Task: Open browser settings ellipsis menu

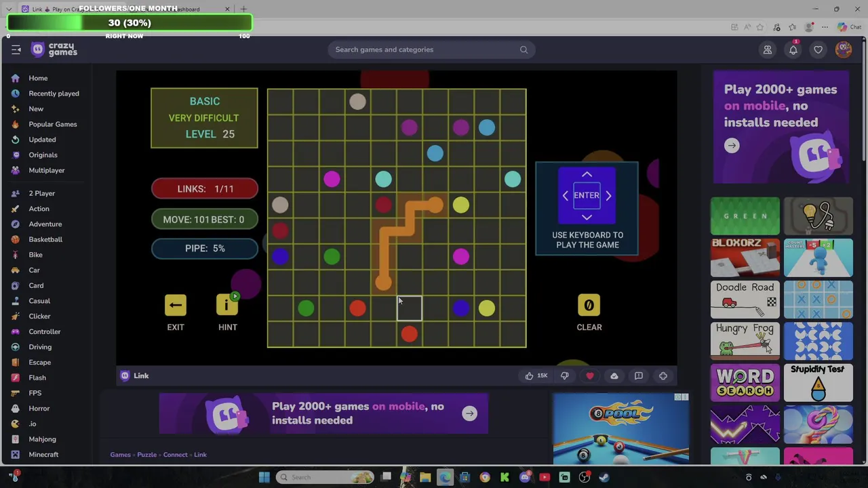Action: click(825, 27)
